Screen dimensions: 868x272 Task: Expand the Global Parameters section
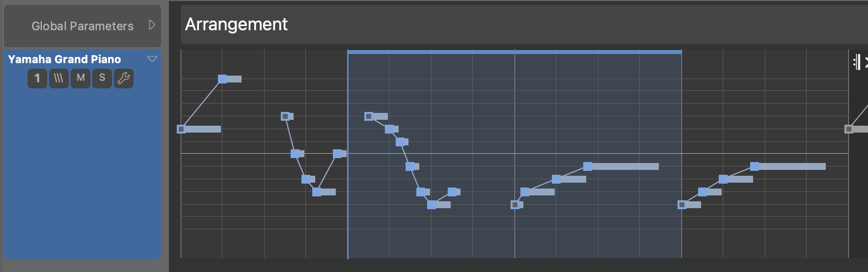click(x=152, y=25)
